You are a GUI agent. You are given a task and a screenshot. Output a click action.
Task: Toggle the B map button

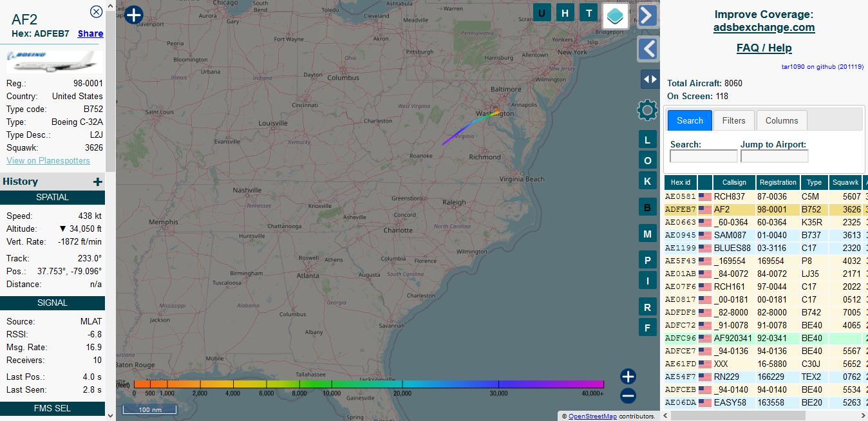pyautogui.click(x=647, y=207)
